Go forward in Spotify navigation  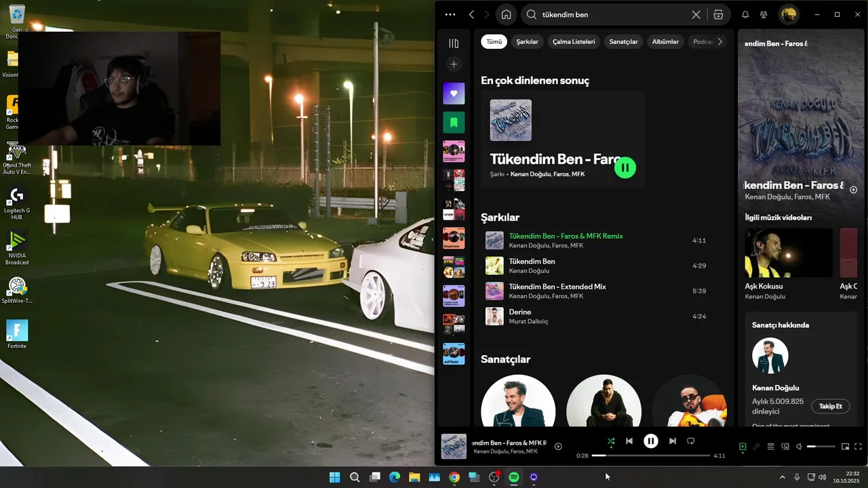(x=487, y=14)
